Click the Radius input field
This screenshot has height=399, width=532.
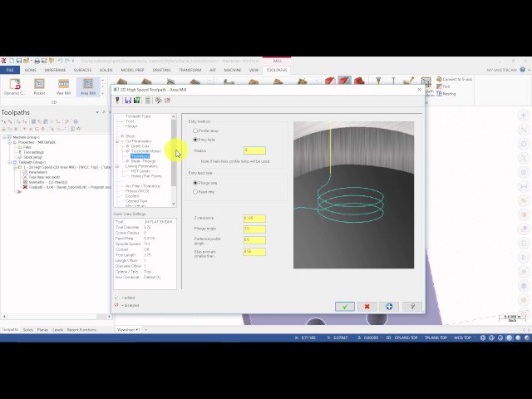tap(254, 150)
